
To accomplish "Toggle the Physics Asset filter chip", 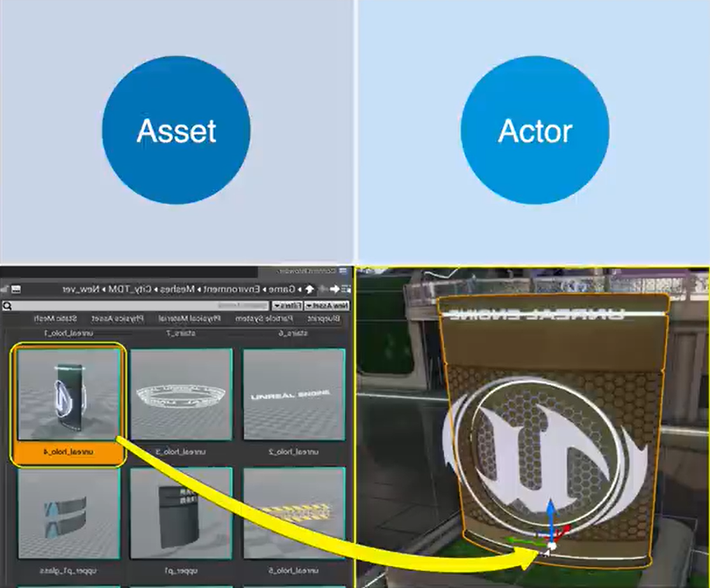I will [x=118, y=318].
